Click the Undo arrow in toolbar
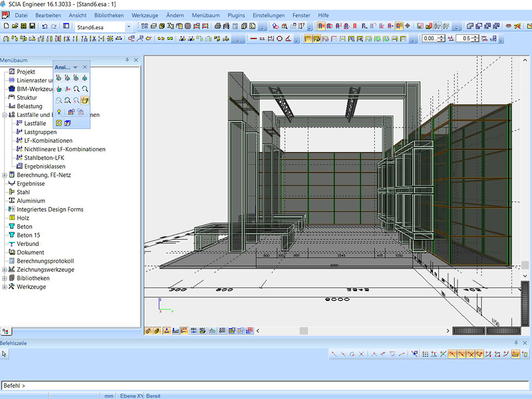The width and height of the screenshot is (532, 399). tap(45, 26)
